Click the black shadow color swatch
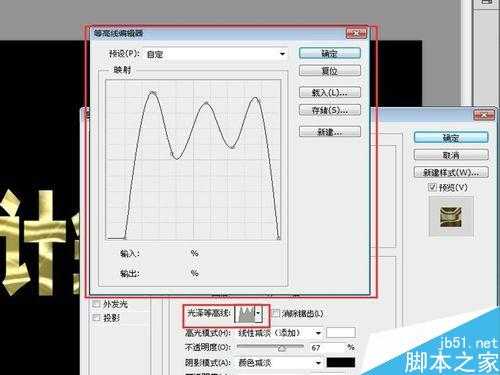Screen dimensions: 500x375 pos(341,363)
